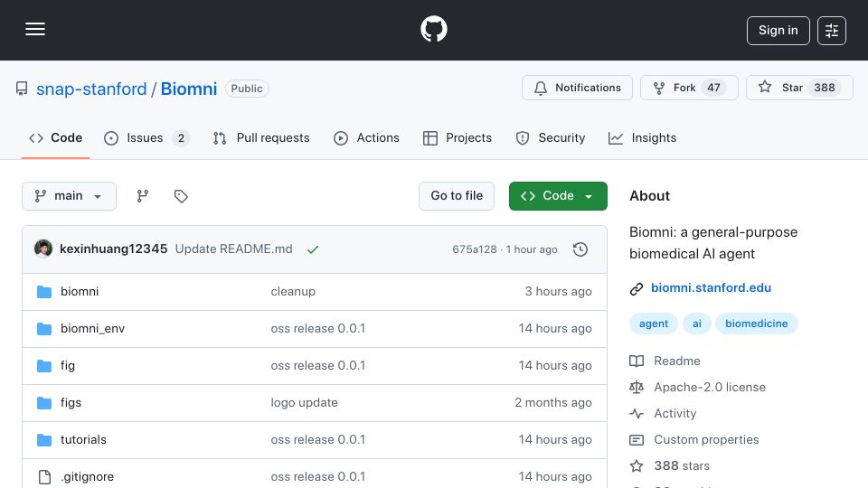Fork the repository

point(689,88)
